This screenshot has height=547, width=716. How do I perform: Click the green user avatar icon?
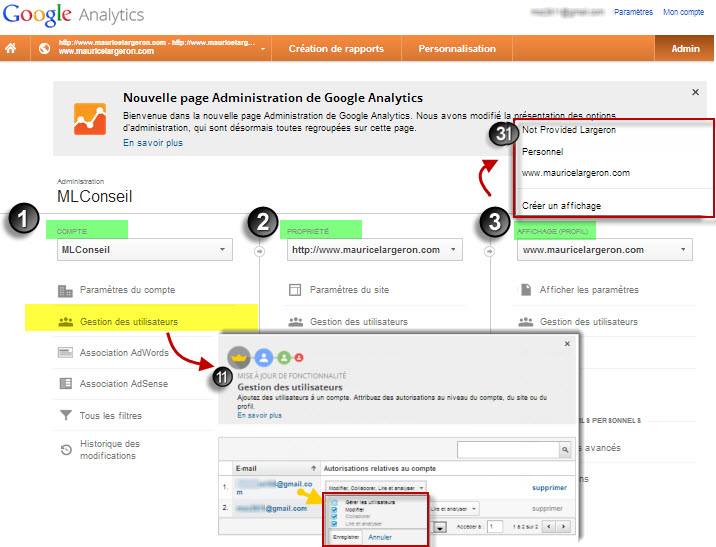tap(284, 358)
